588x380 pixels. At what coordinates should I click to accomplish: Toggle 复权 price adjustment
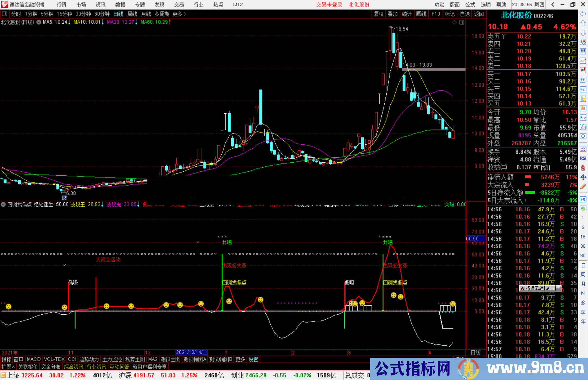379,14
